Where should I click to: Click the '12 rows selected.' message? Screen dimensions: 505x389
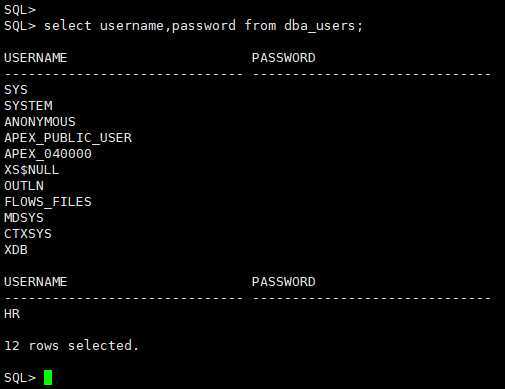(x=72, y=345)
